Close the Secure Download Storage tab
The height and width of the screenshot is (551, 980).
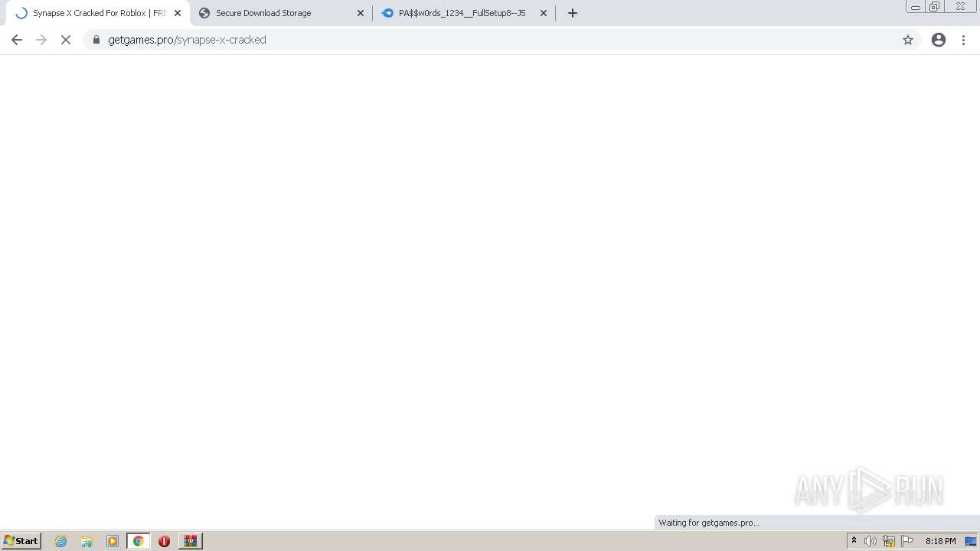(x=361, y=13)
